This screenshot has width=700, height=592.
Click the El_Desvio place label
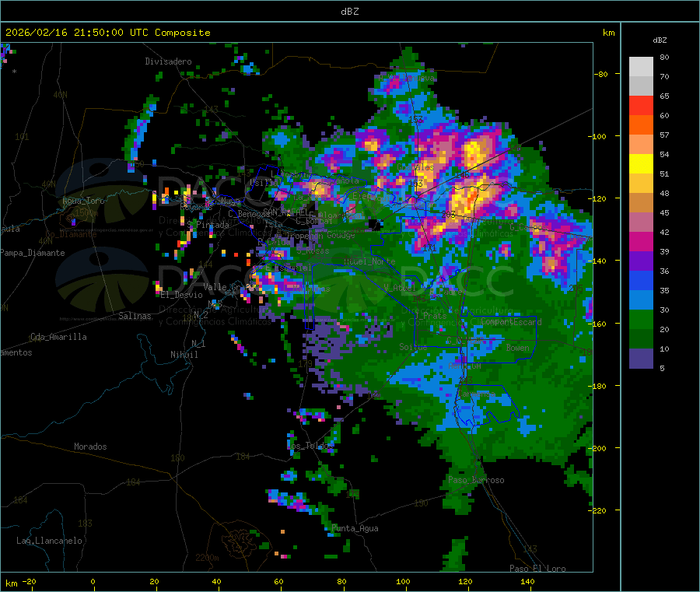point(182,295)
